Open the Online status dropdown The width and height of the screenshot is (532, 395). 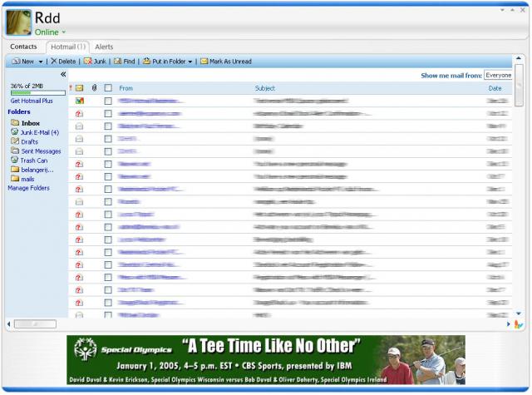63,32
